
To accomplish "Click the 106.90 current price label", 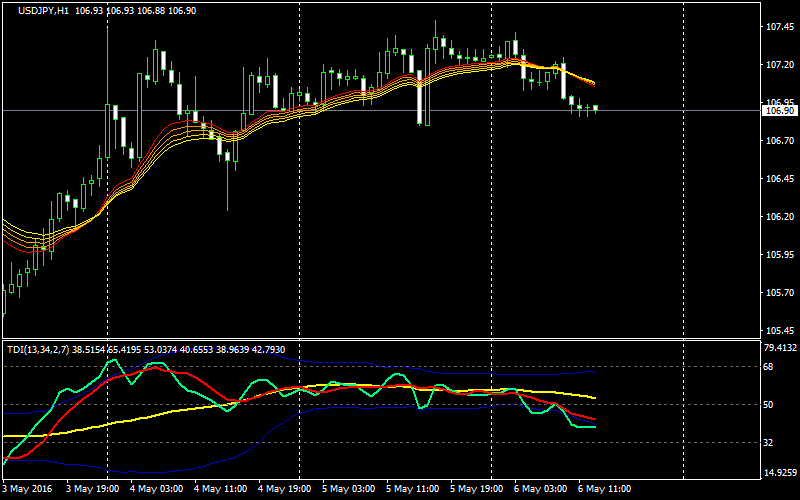I will [780, 111].
